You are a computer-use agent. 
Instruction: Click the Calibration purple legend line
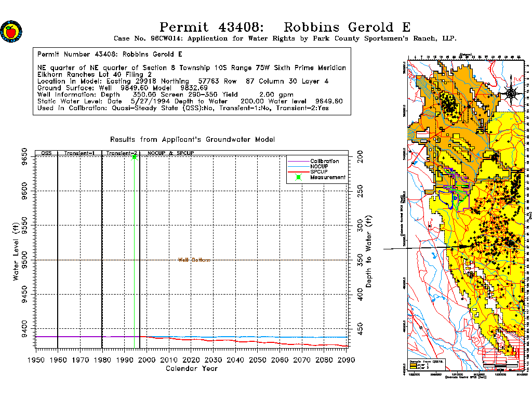click(x=298, y=161)
